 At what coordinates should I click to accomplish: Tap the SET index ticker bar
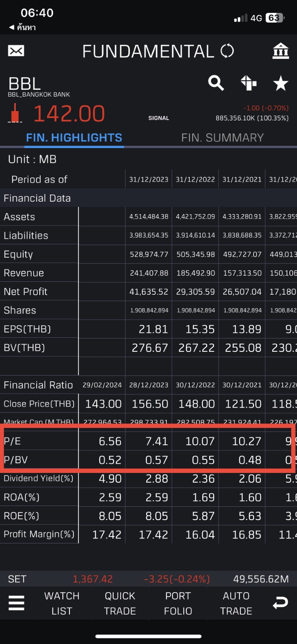(148, 579)
